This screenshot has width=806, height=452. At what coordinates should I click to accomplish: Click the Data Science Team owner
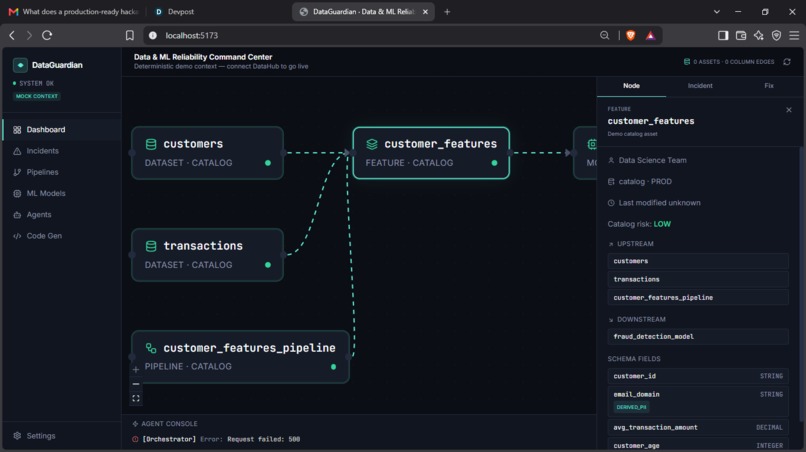coord(652,160)
